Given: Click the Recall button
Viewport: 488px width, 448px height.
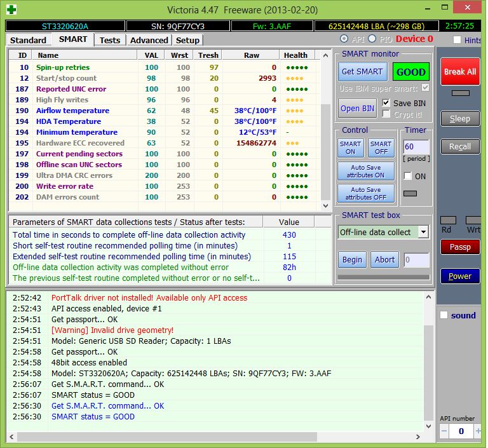Looking at the screenshot, I should tap(460, 146).
